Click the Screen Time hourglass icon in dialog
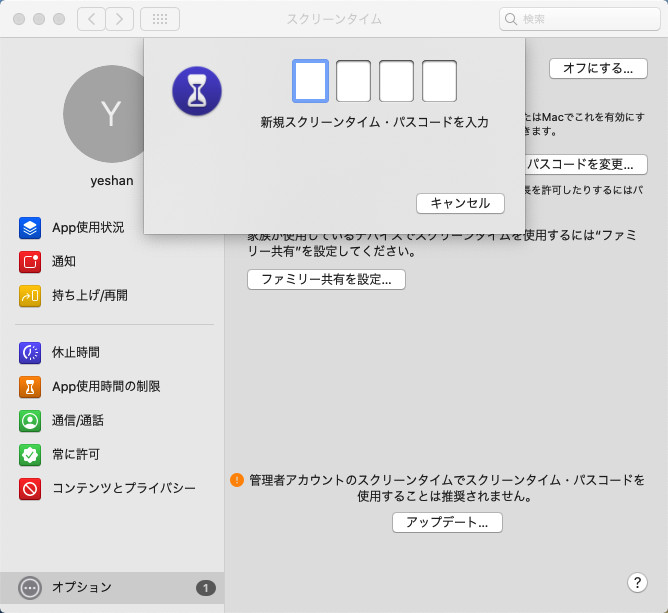The height and width of the screenshot is (613, 668). click(x=197, y=91)
